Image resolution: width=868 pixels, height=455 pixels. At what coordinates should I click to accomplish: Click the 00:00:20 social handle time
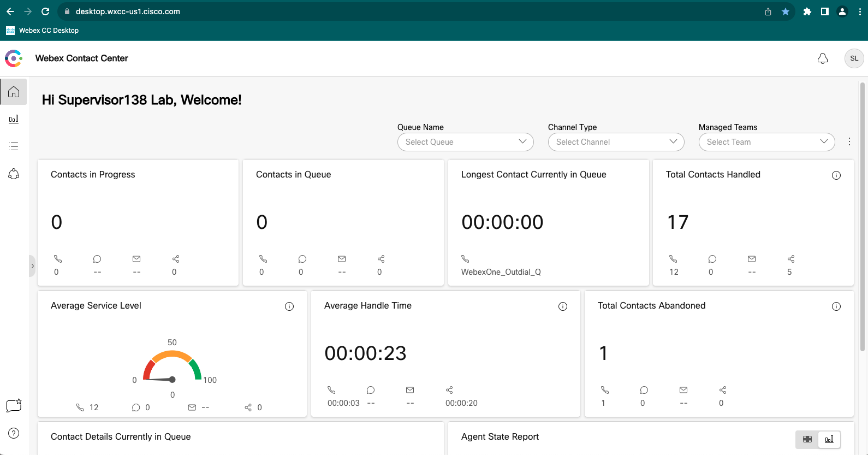click(x=461, y=403)
